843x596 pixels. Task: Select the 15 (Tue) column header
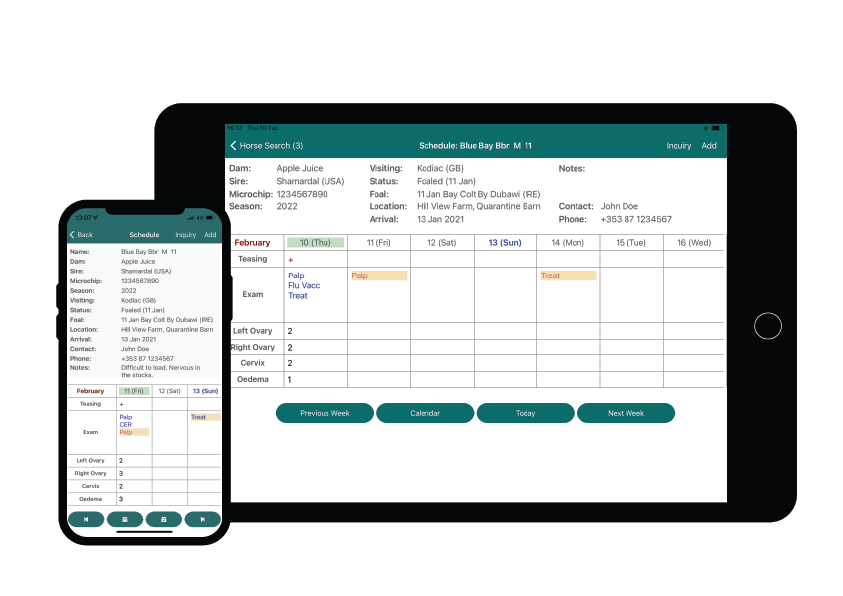pos(631,243)
